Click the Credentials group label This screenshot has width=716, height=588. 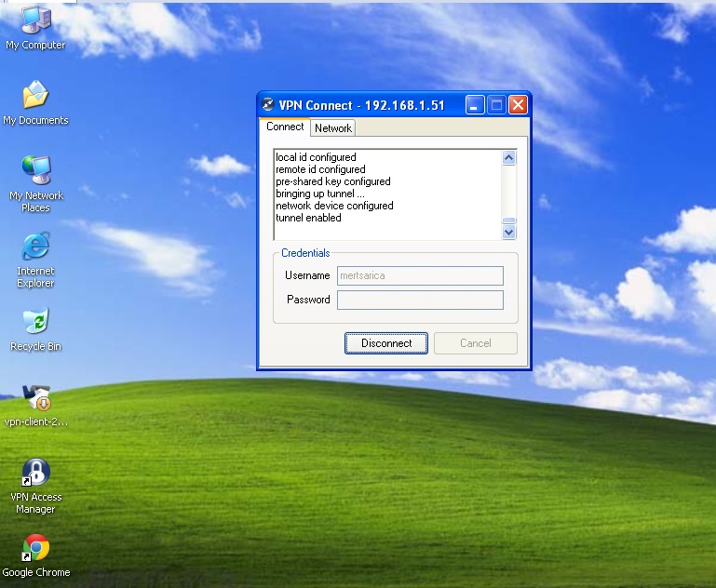[x=305, y=253]
